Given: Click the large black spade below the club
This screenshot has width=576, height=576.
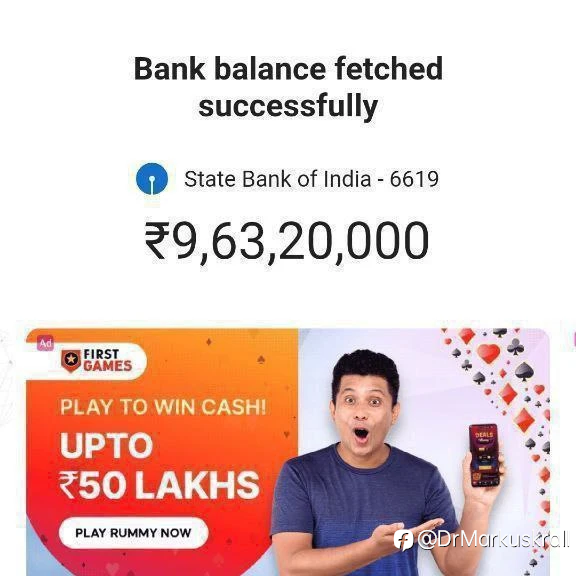Looking at the screenshot, I should 524,371.
